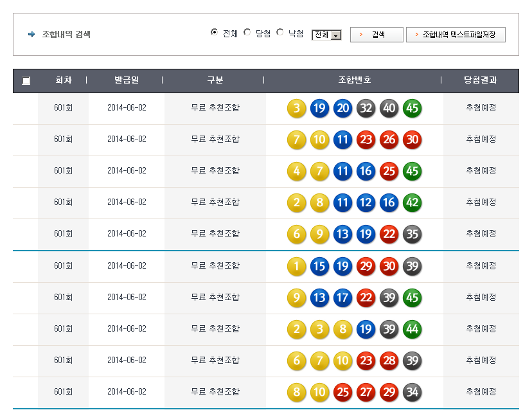Tick the select-all checkbox in table header
The width and height of the screenshot is (532, 410).
[x=26, y=81]
